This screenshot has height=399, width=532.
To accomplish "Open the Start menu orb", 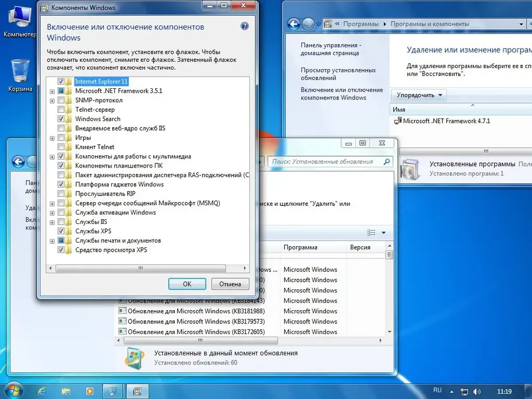I will point(12,391).
